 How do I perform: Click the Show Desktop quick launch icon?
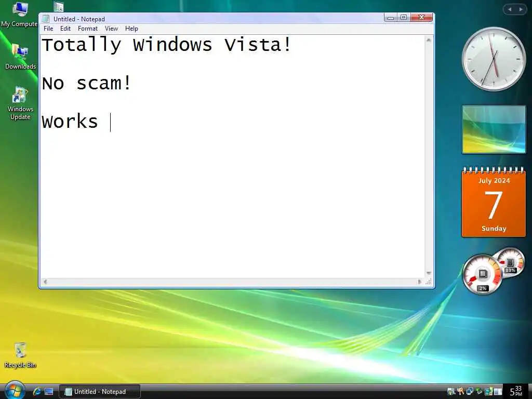pyautogui.click(x=49, y=392)
